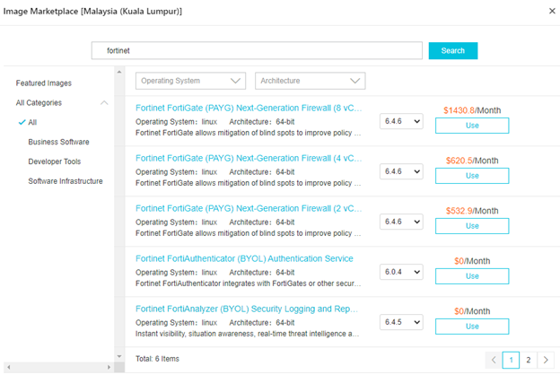Screen dimensions: 560x392
Task: Open Fortinet FortiAuthenticator BYOL link
Action: click(244, 258)
